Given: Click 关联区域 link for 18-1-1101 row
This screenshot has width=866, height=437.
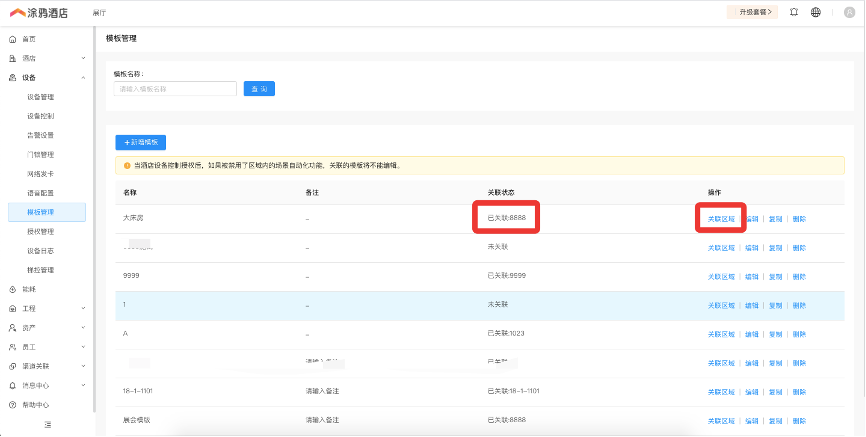Looking at the screenshot, I should coord(721,392).
